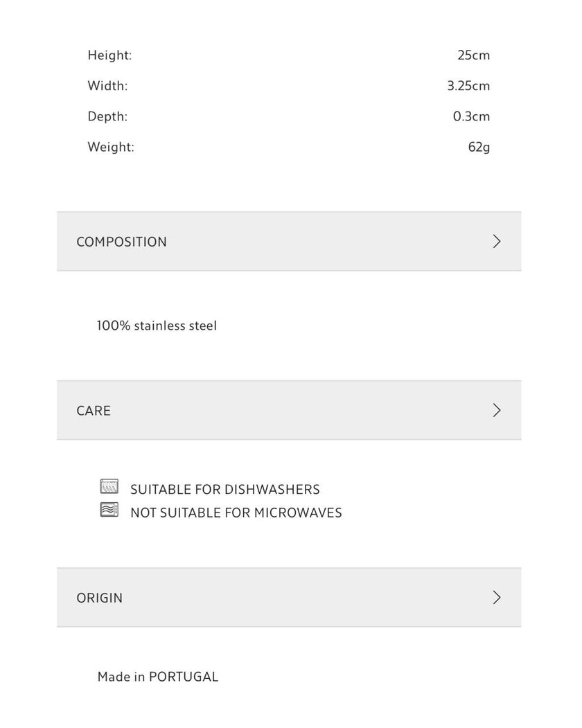
Task: Toggle the Origin section chevron arrow
Action: click(496, 598)
